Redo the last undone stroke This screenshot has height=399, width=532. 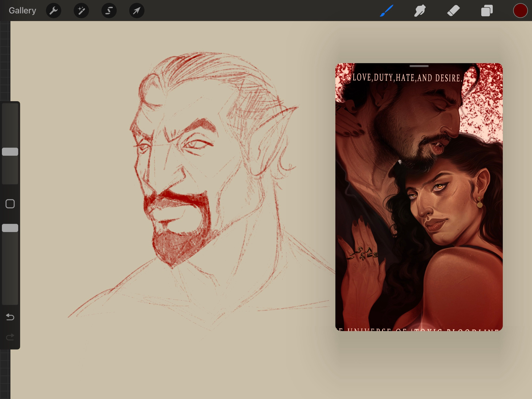10,337
